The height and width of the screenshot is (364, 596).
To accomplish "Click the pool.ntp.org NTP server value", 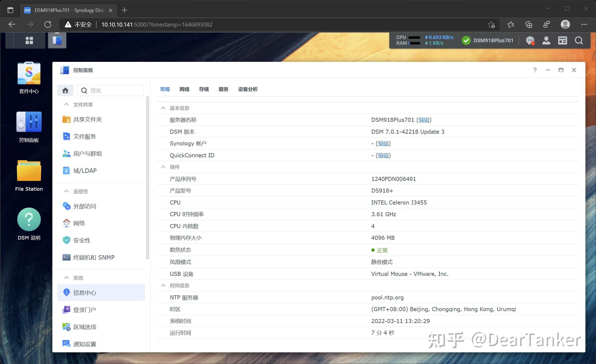I will click(x=387, y=298).
